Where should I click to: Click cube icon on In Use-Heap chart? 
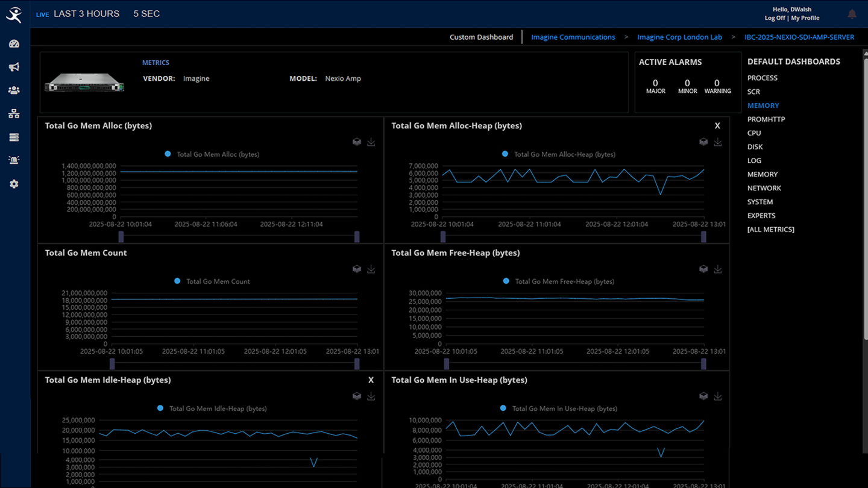pyautogui.click(x=703, y=396)
